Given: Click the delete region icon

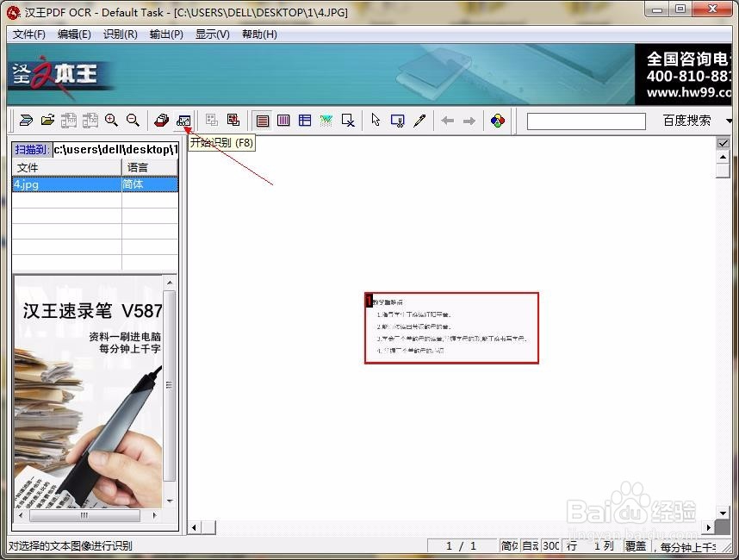Looking at the screenshot, I should click(348, 121).
